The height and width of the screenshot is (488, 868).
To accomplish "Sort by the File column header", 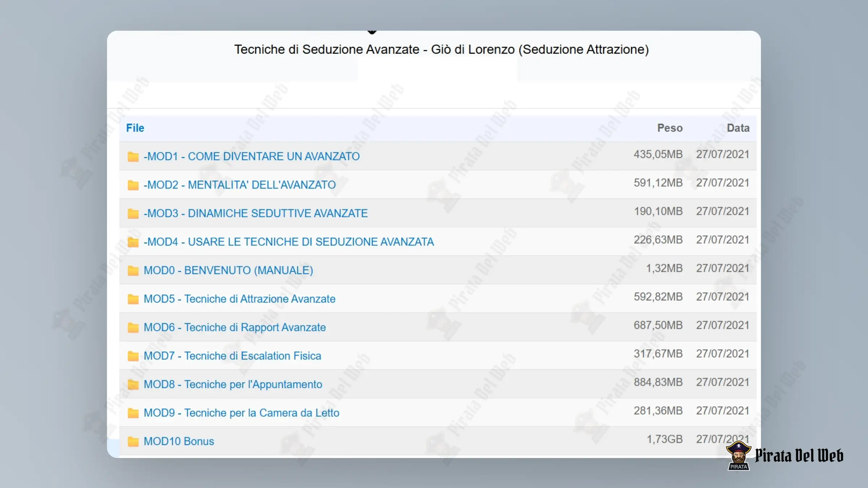I will click(135, 128).
